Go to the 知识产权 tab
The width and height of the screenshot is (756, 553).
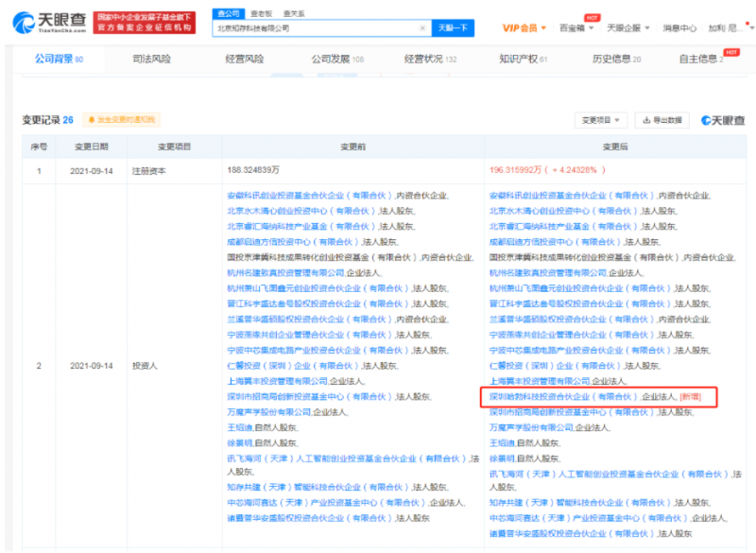(x=522, y=59)
